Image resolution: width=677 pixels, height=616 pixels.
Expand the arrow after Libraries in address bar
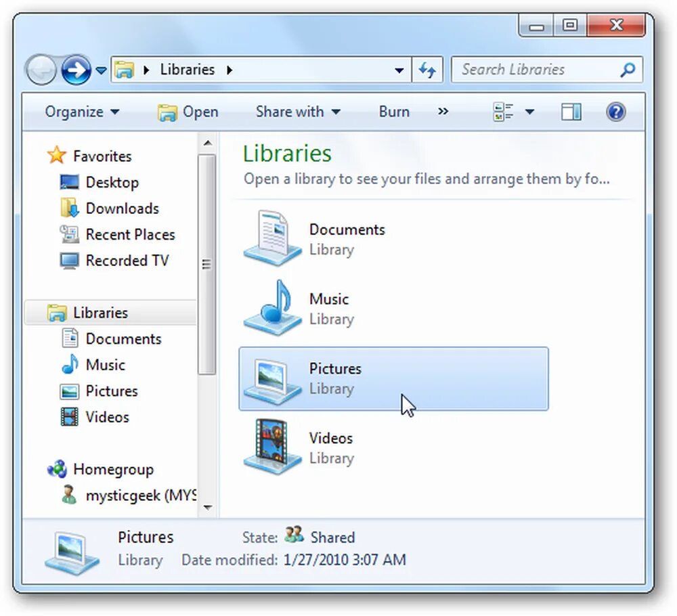pyautogui.click(x=230, y=70)
